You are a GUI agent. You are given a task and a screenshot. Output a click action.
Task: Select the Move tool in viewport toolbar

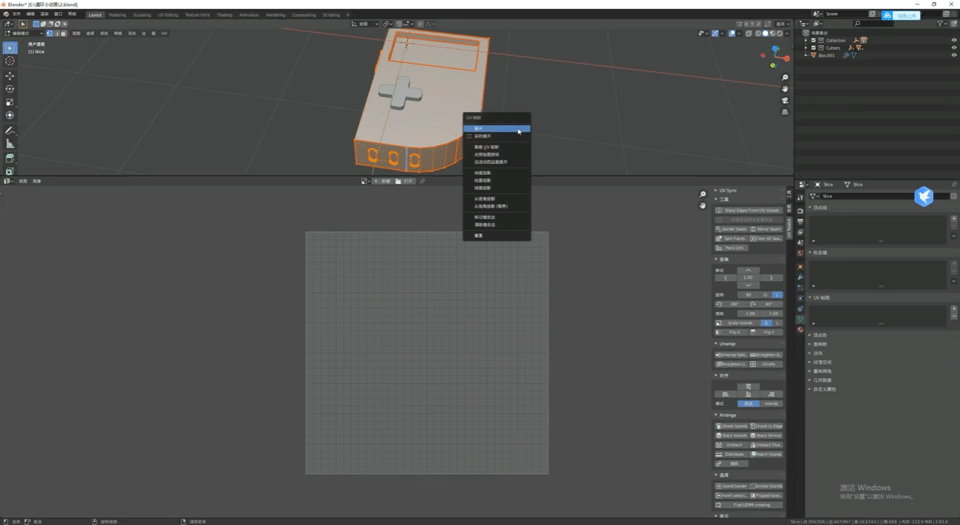click(x=10, y=76)
